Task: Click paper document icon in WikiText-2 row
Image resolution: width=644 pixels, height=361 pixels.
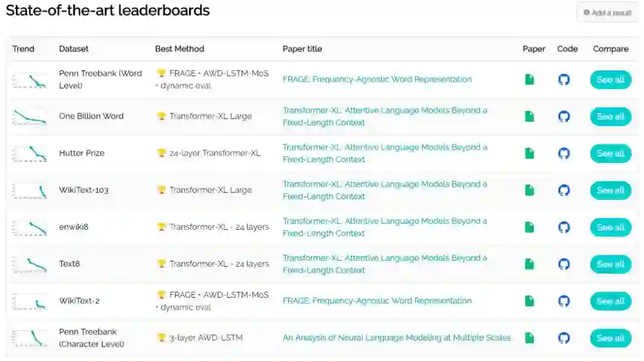Action: click(x=530, y=301)
